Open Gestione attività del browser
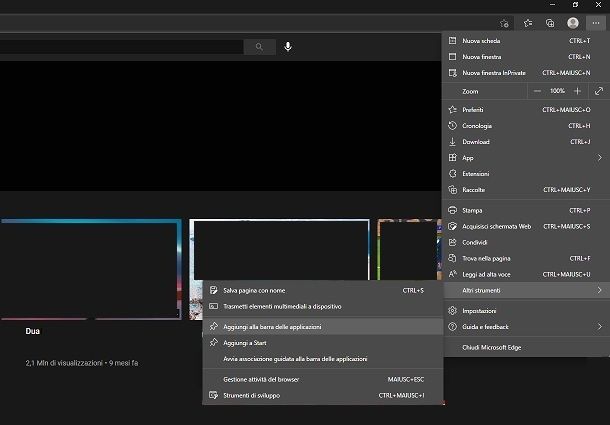 click(323, 379)
